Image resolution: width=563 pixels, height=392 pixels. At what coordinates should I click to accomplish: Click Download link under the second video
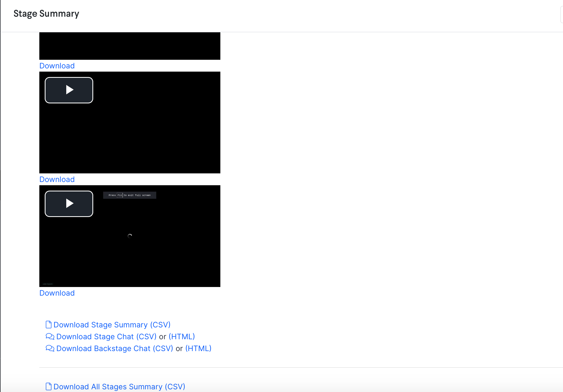point(57,179)
